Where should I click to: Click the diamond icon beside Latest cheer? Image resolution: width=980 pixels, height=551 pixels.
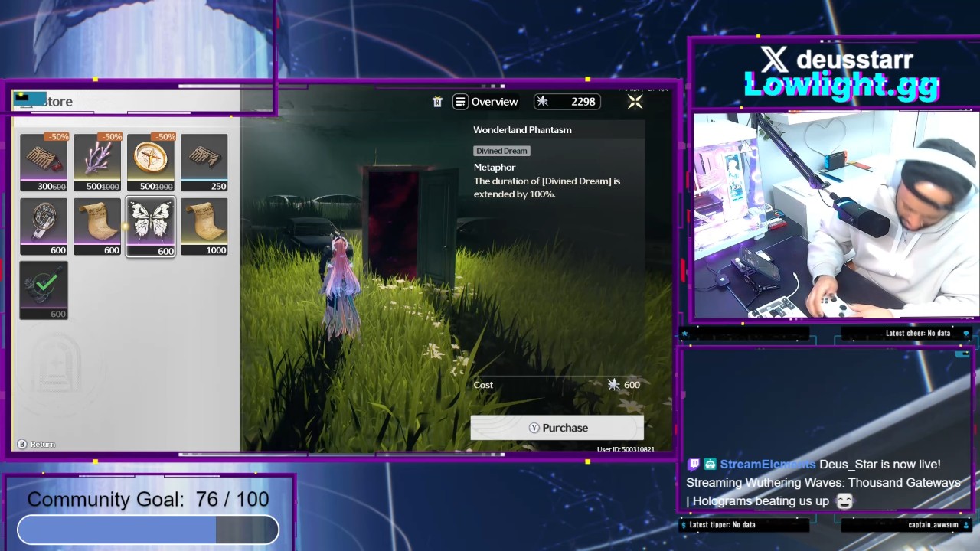tap(966, 334)
